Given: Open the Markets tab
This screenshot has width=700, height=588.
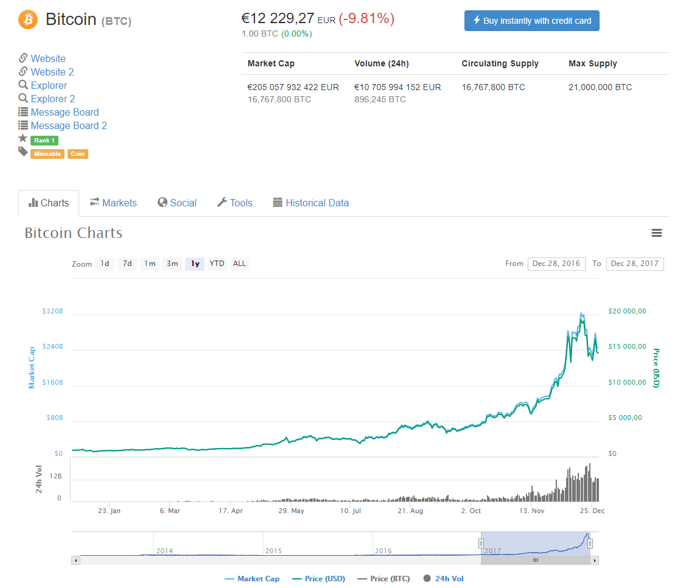Looking at the screenshot, I should point(113,203).
